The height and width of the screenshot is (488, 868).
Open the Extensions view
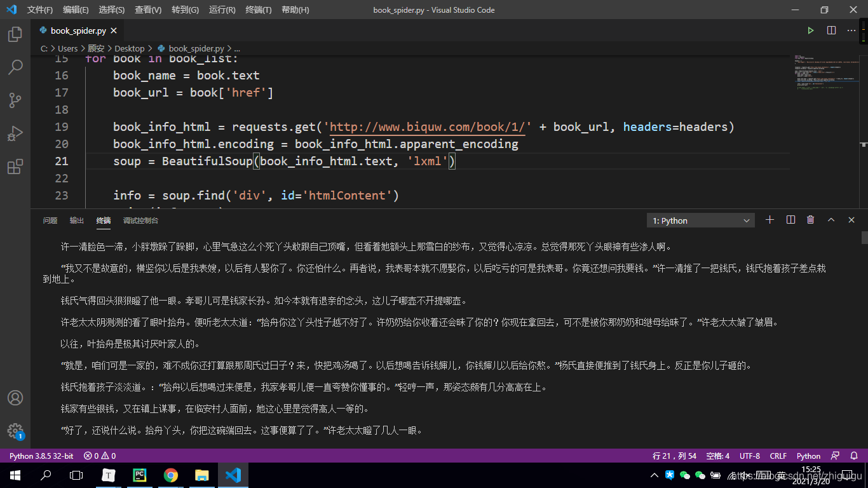pyautogui.click(x=15, y=167)
